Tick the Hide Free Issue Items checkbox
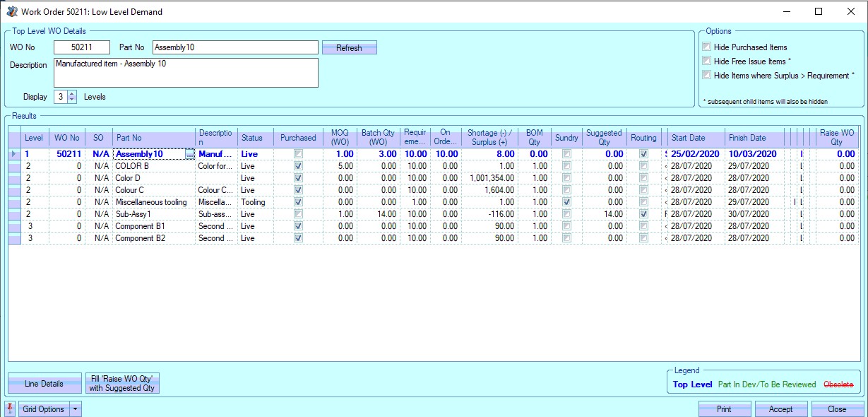Image resolution: width=868 pixels, height=417 pixels. click(707, 61)
